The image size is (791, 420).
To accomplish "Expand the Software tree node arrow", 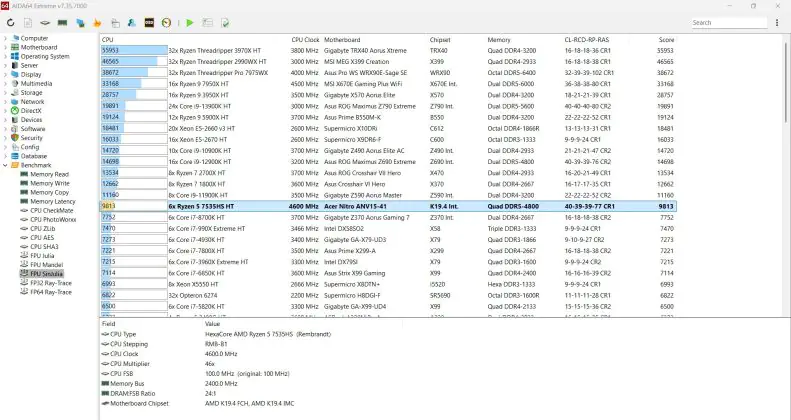I will pos(6,129).
